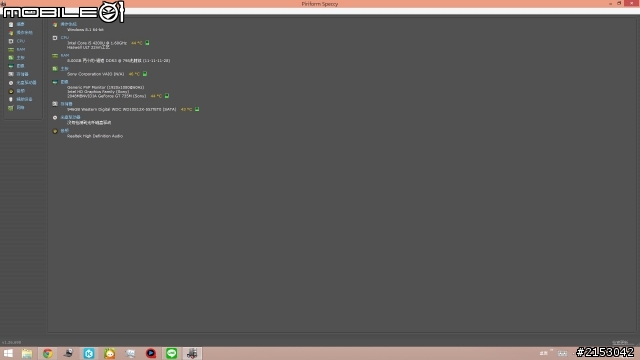The image size is (640, 360).
Task: Select the CPU 44 °C temperature value
Action: pyautogui.click(x=137, y=43)
